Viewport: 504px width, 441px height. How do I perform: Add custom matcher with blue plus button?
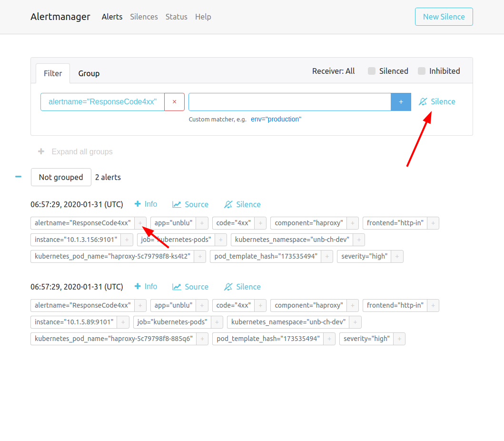(401, 102)
